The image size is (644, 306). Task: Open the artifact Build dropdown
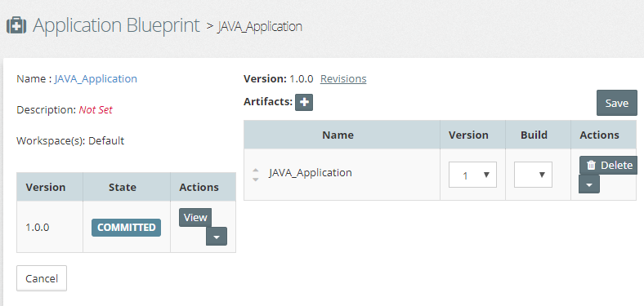[x=533, y=175]
